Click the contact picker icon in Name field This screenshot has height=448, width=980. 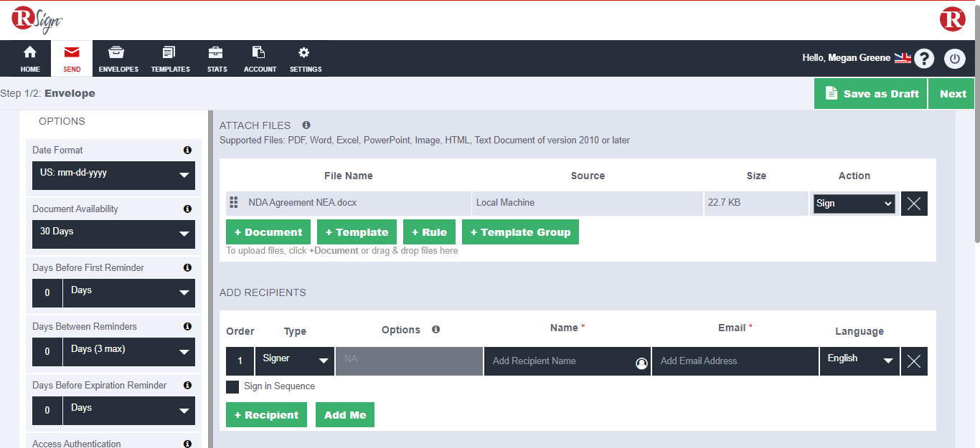641,364
